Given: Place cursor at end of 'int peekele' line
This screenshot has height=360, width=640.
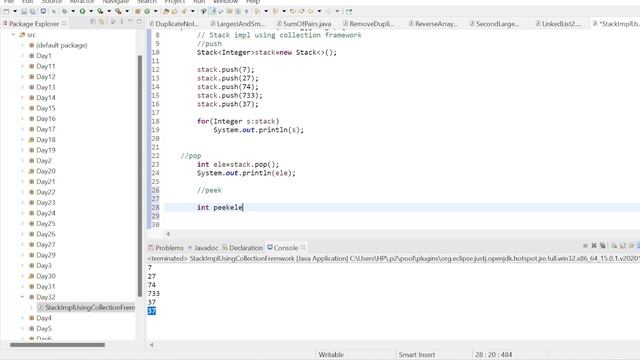Looking at the screenshot, I should (x=243, y=207).
